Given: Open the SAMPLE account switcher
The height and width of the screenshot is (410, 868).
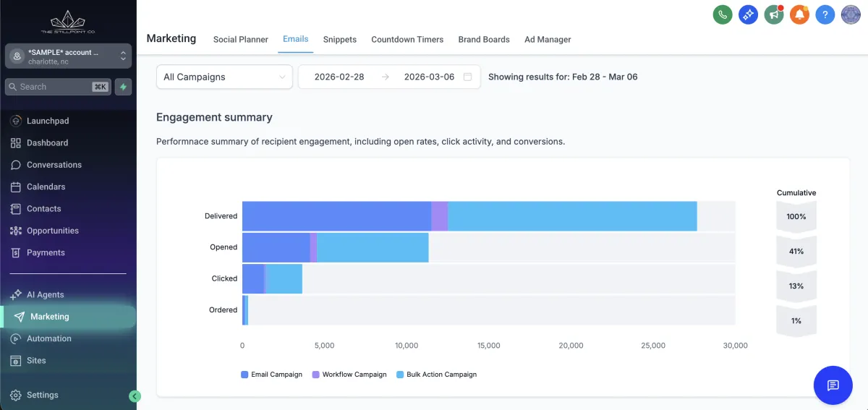Looking at the screenshot, I should pyautogui.click(x=68, y=56).
